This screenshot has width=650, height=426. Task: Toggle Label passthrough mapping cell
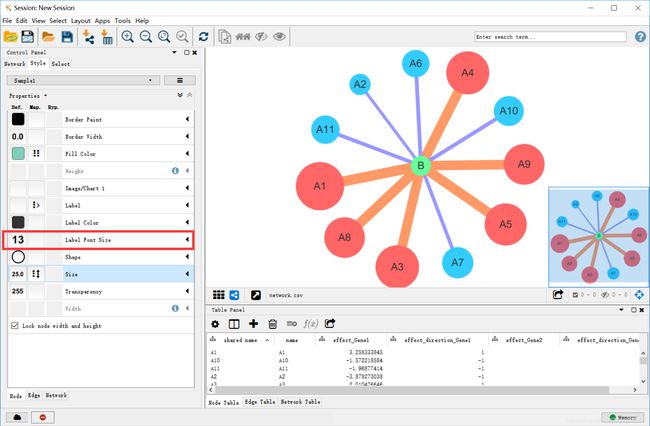click(x=36, y=205)
